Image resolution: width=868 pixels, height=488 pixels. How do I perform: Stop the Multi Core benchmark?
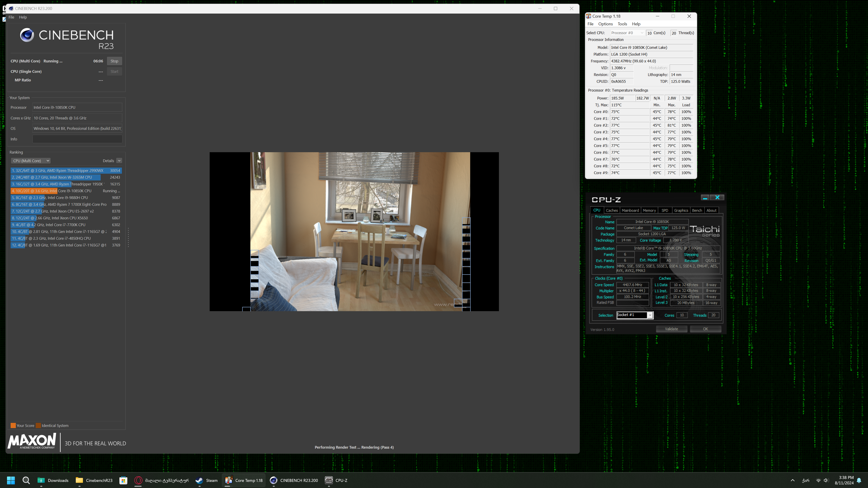(x=114, y=61)
